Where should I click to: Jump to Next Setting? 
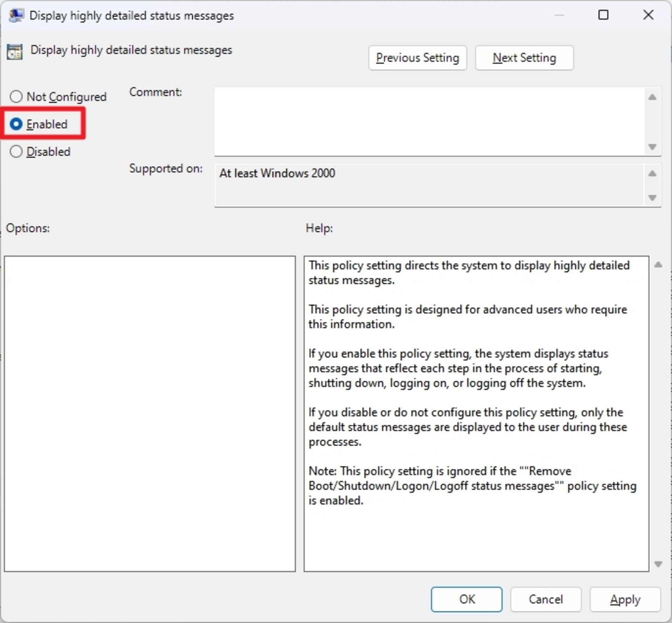524,58
